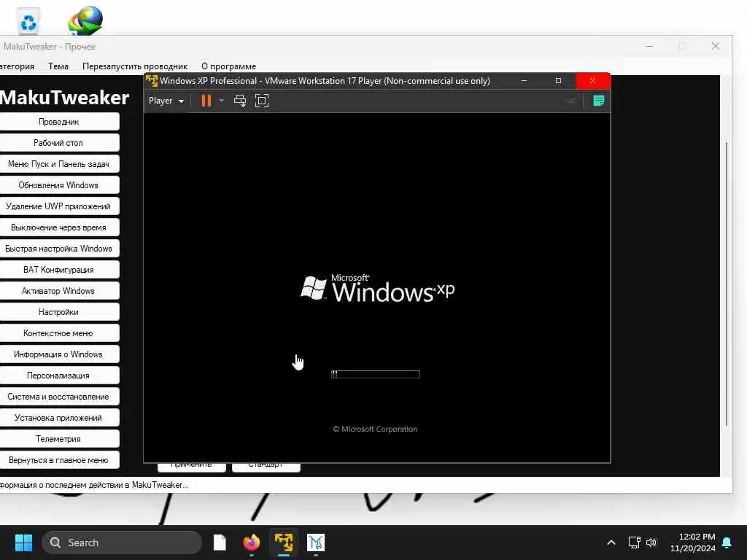747x560 pixels.
Task: Minimize the VMware Player window
Action: click(524, 80)
